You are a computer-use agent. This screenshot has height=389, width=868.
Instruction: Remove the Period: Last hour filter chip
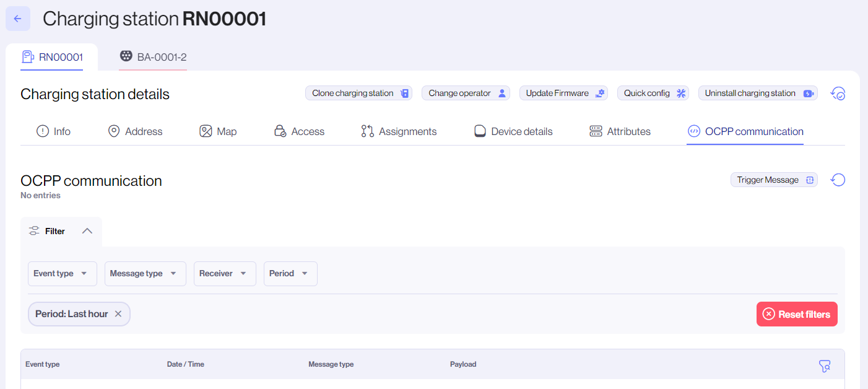(118, 314)
